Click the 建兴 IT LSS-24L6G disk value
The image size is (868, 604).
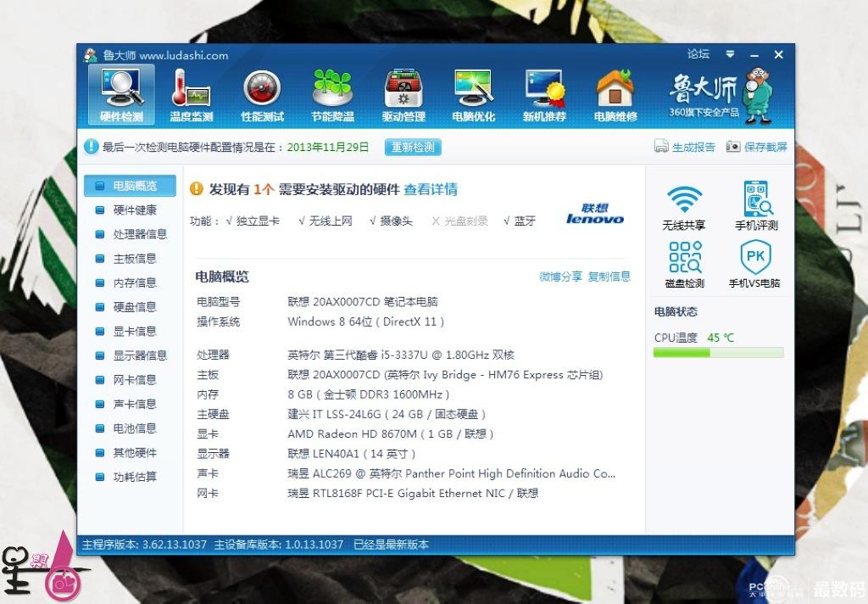[387, 414]
